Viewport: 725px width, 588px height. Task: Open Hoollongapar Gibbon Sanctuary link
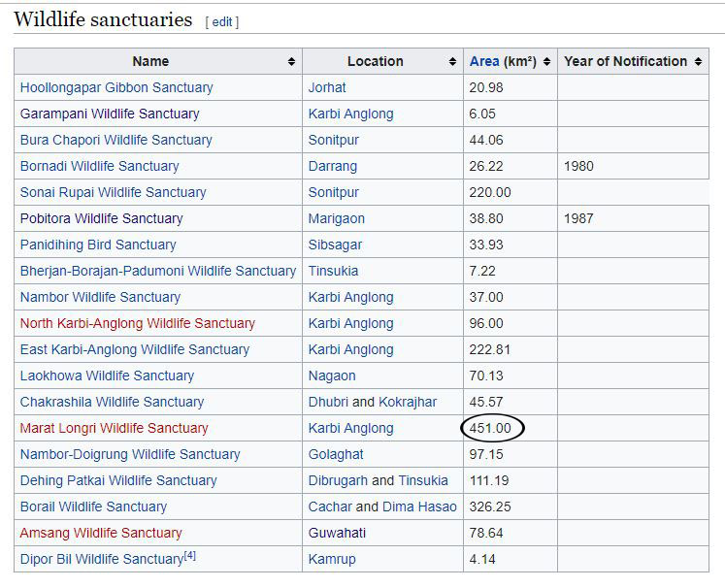(116, 87)
